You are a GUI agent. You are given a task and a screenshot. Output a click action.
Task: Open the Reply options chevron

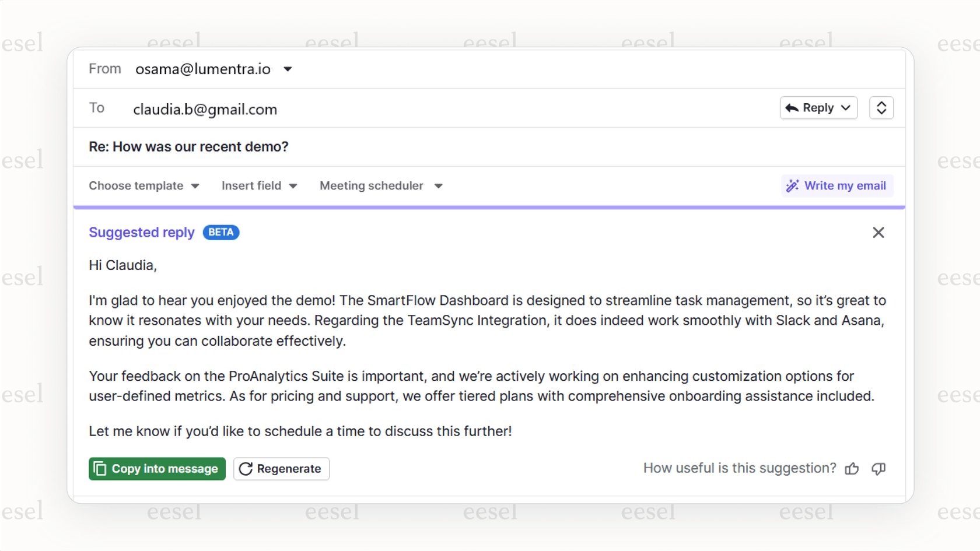(x=845, y=107)
